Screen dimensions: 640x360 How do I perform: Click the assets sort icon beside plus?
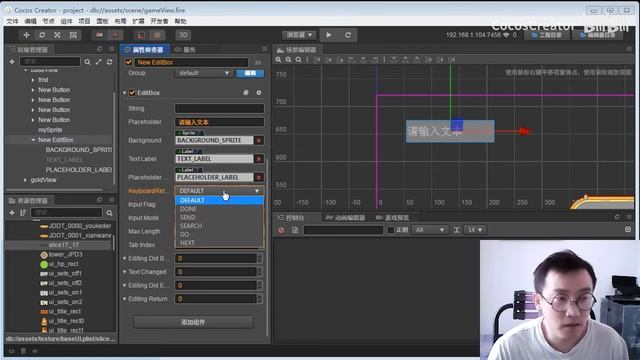(23, 213)
